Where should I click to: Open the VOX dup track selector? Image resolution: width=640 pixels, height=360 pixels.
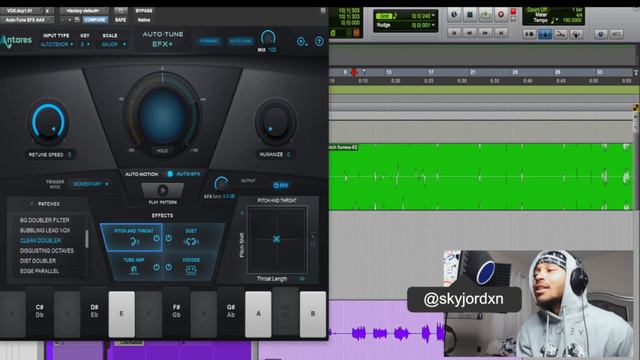pyautogui.click(x=21, y=11)
